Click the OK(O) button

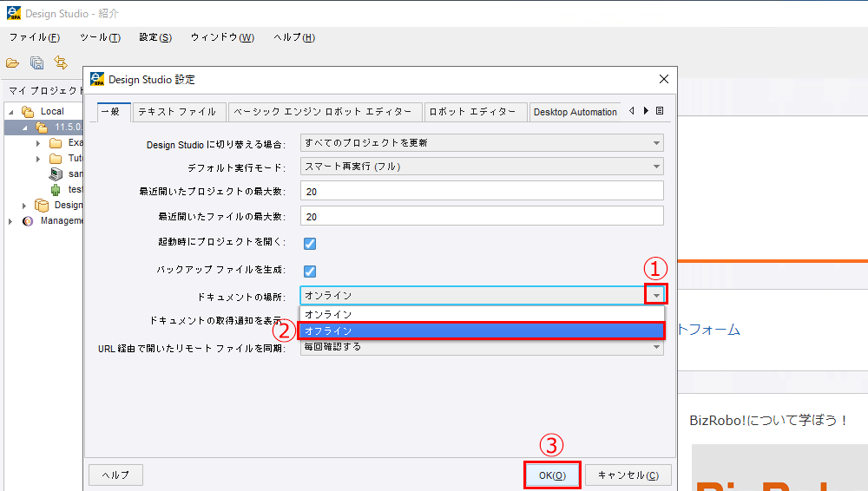point(552,475)
